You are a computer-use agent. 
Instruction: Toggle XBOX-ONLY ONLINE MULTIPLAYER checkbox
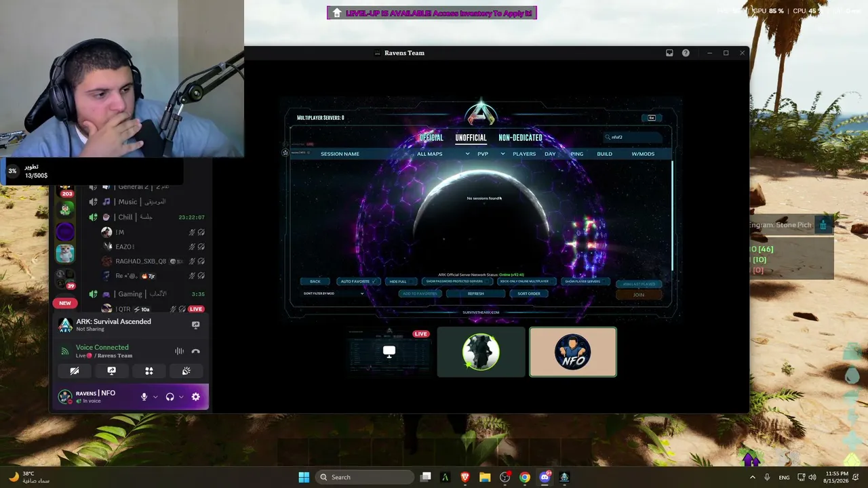pos(527,281)
